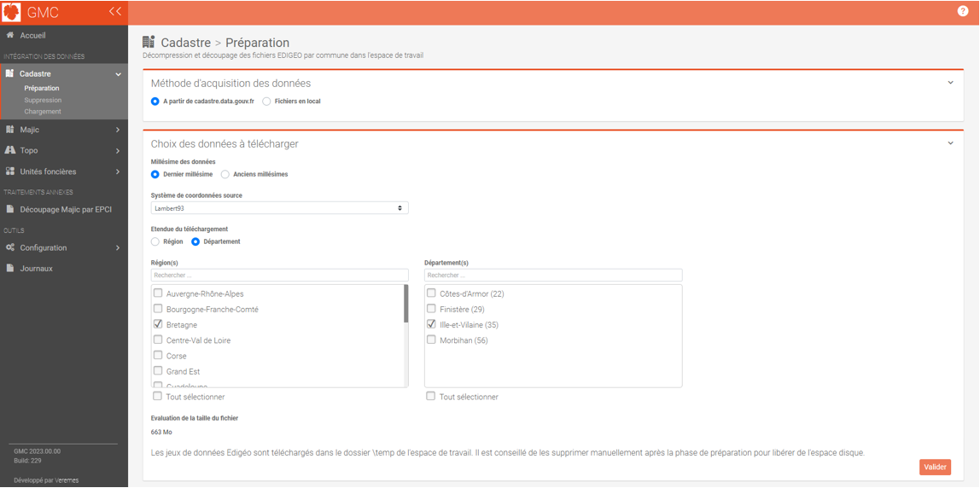Toggle 'Tout sélectionner' under departments list
The image size is (980, 488).
tap(431, 396)
